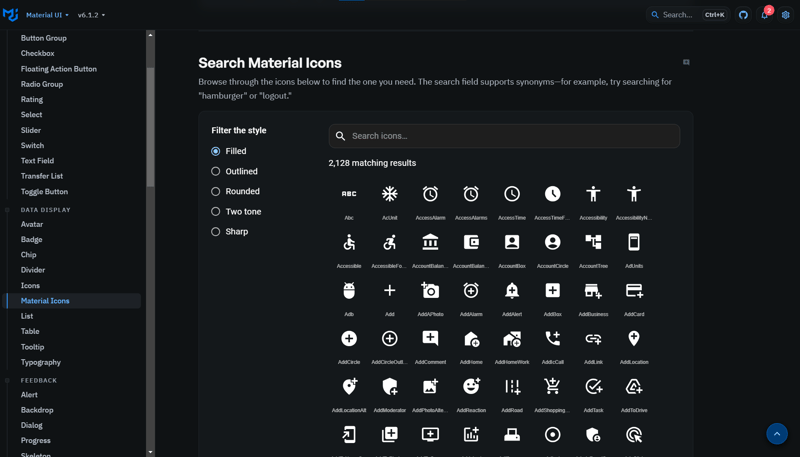Select the AddBusiness icon
The width and height of the screenshot is (800, 457).
tap(593, 290)
